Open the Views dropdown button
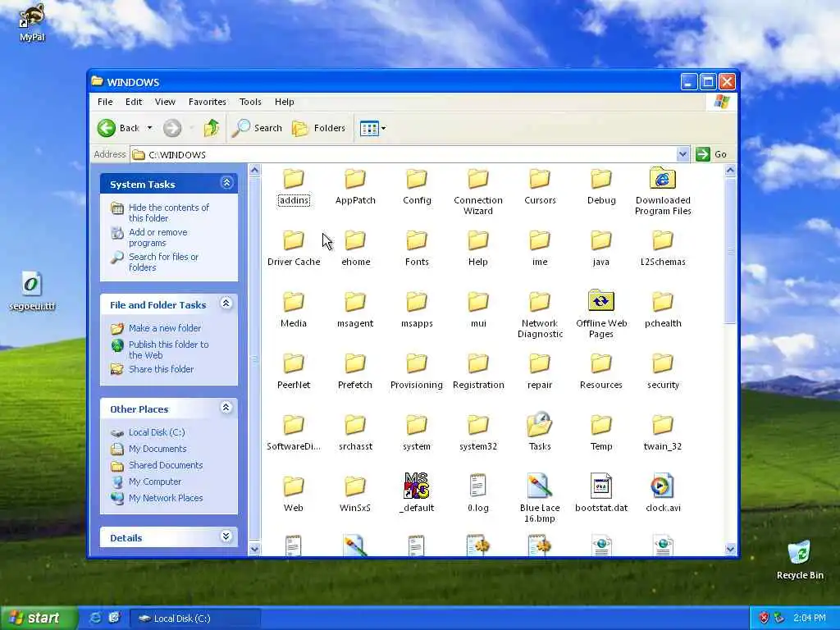Screen dimensions: 840x630 373,128
